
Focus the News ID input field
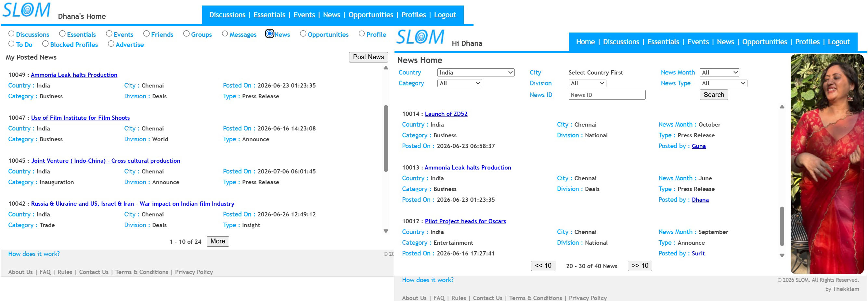[607, 95]
